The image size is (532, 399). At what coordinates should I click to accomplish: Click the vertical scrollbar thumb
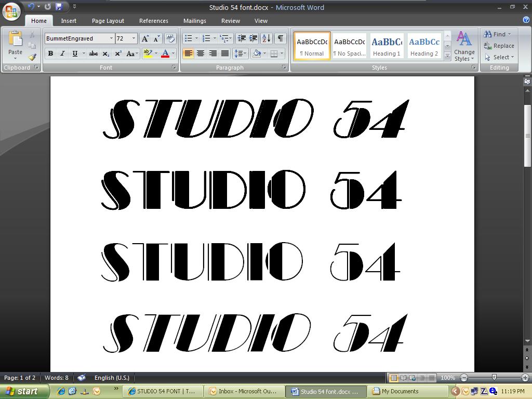click(x=527, y=136)
